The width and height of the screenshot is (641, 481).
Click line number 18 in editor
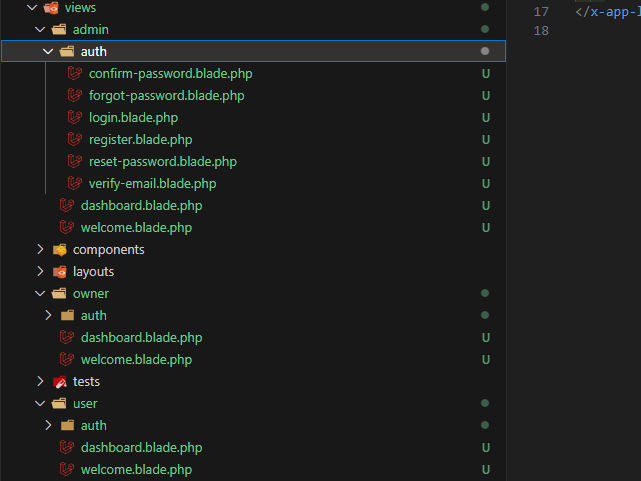(540, 31)
